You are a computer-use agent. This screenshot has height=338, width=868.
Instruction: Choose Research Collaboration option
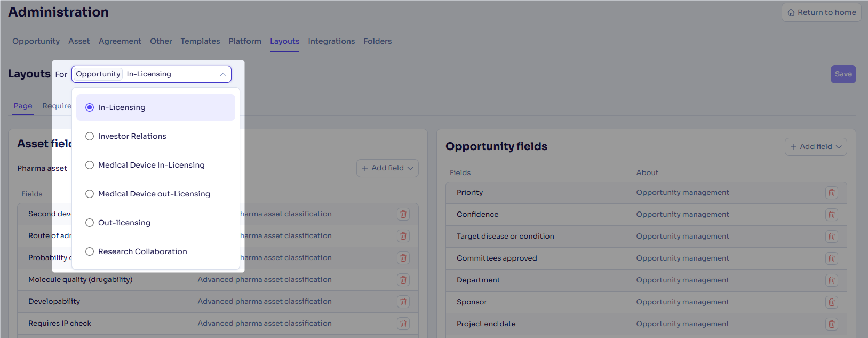click(156, 251)
